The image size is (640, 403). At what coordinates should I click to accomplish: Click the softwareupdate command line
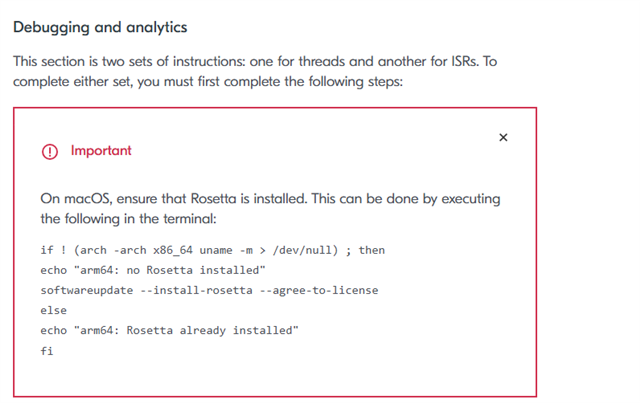pos(209,290)
